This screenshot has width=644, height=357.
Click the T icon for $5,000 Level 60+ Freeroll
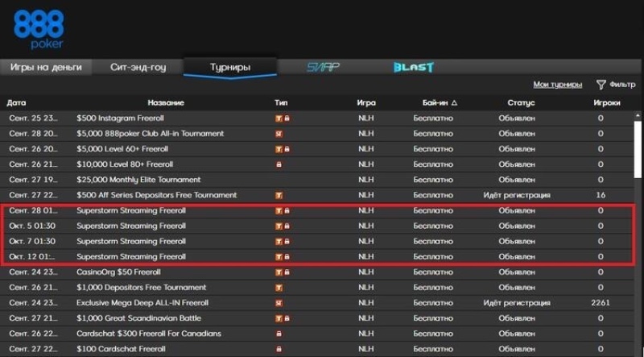click(279, 149)
